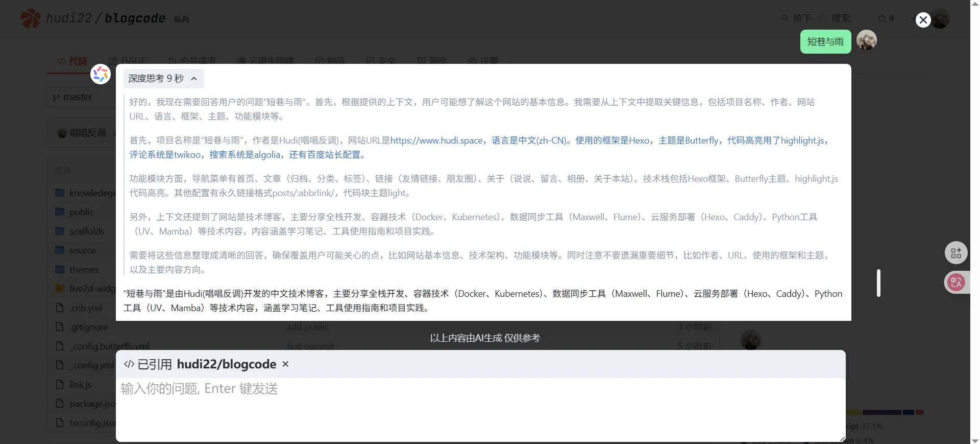Click the 唱唱反调 committer name
Image resolution: width=980 pixels, height=444 pixels.
point(87,133)
